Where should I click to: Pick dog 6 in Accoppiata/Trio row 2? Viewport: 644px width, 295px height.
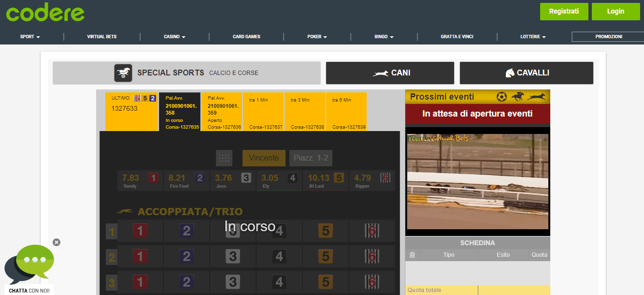click(x=372, y=256)
